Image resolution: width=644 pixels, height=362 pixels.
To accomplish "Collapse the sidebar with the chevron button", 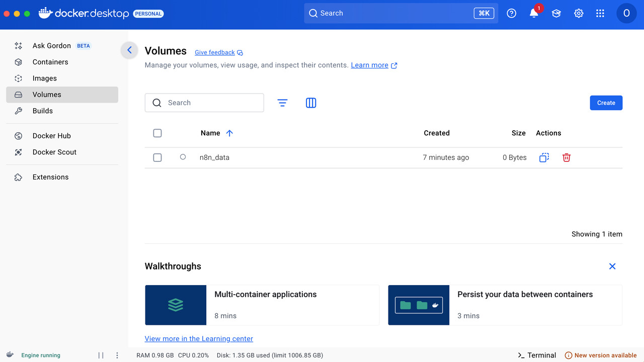I will pyautogui.click(x=129, y=50).
